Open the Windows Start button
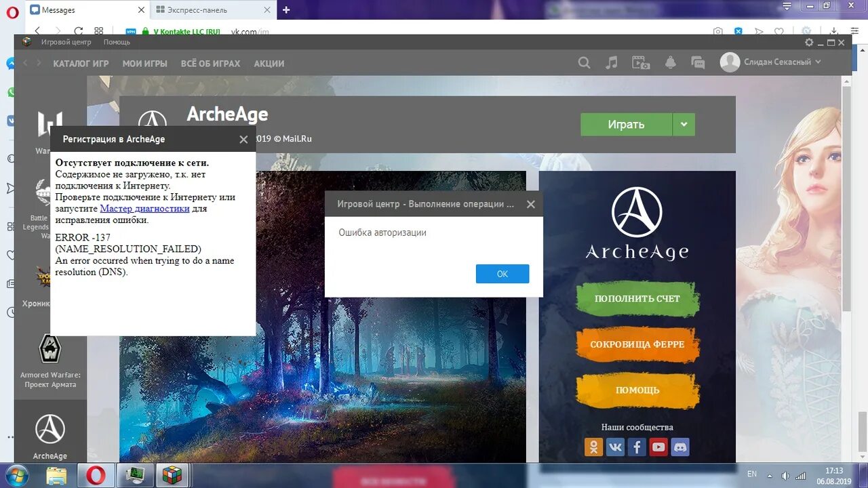The image size is (868, 488). coord(16,475)
